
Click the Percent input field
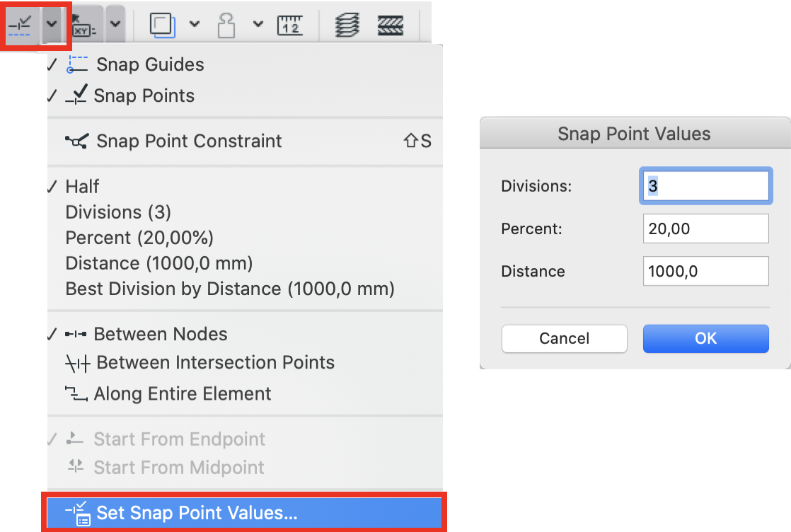pyautogui.click(x=706, y=229)
